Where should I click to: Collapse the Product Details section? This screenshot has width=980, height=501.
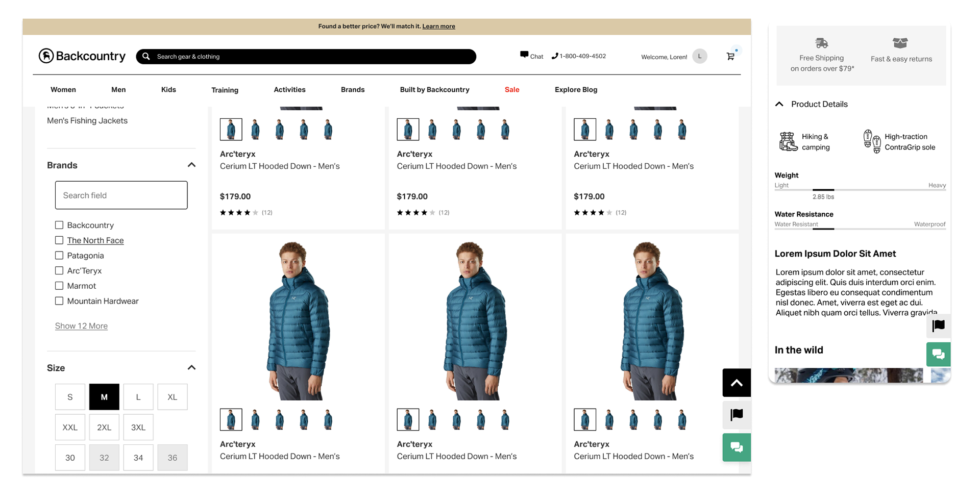pos(779,104)
